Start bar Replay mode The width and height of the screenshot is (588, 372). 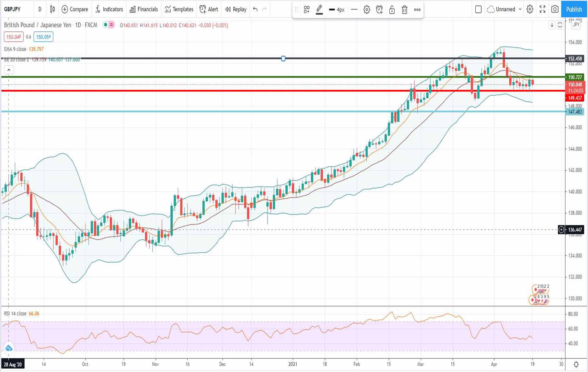(235, 9)
